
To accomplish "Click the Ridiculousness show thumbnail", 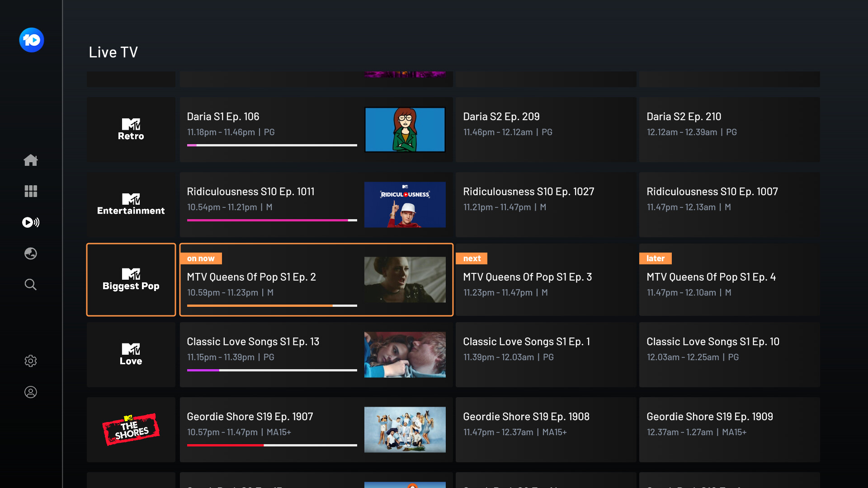I will coord(405,205).
